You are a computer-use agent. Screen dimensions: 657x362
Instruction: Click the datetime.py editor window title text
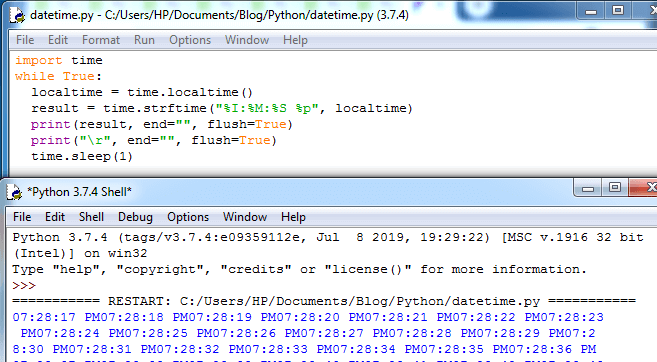[219, 15]
